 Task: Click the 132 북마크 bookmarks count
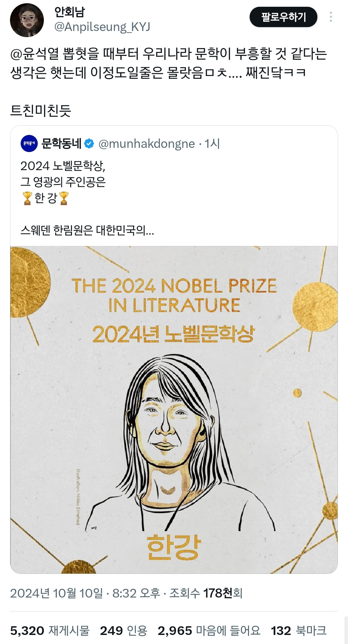(299, 630)
